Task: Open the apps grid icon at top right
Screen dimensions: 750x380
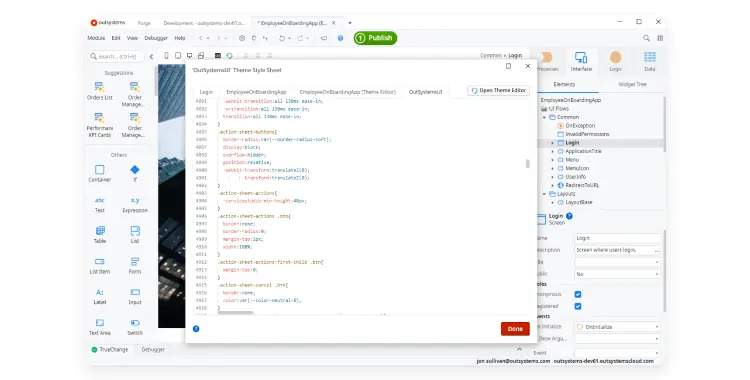Action: click(660, 38)
